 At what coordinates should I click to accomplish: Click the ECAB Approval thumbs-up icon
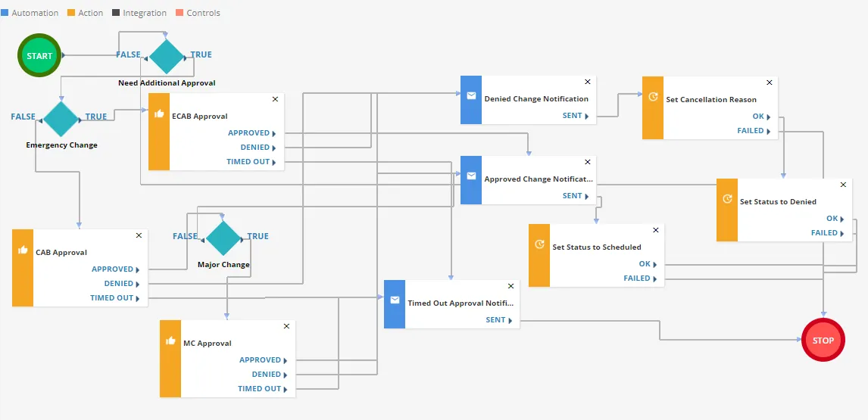159,113
